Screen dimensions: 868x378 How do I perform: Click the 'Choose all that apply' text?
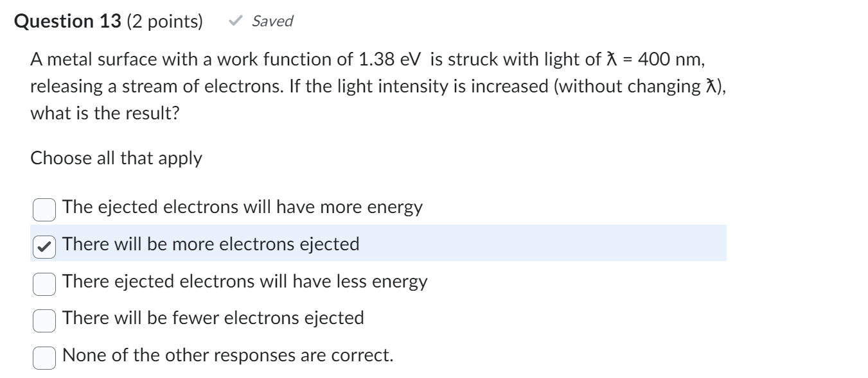coord(116,158)
